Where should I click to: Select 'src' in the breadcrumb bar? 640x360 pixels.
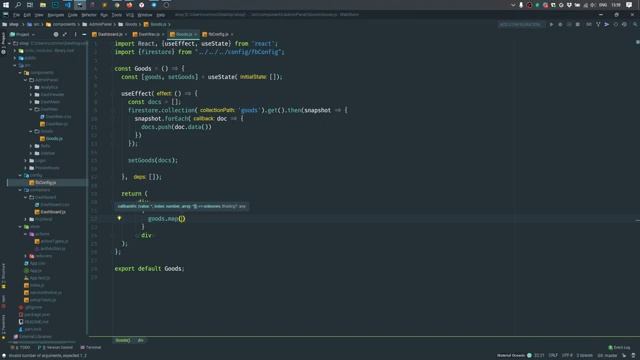(34, 24)
